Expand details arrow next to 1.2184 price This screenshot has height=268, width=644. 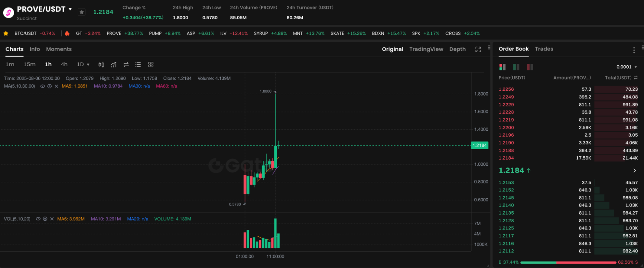coord(634,171)
